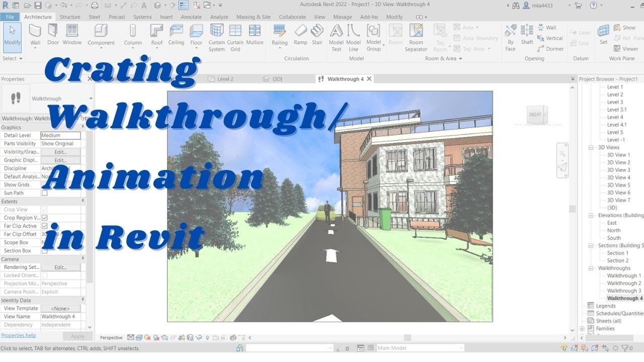This screenshot has height=362, width=644.
Task: Click the Edit button for Visibility/Graphics
Action: (60, 152)
